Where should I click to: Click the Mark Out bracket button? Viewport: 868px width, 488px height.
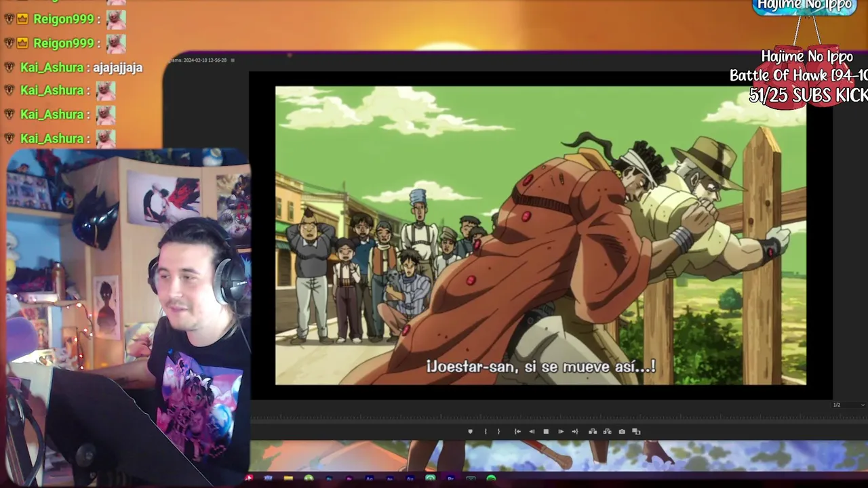point(498,432)
